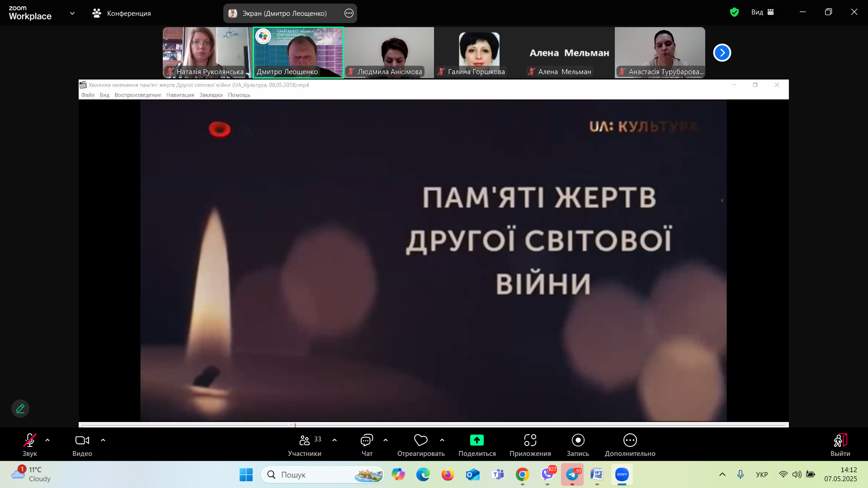Expand audio options arrow beside Sound

(x=47, y=440)
